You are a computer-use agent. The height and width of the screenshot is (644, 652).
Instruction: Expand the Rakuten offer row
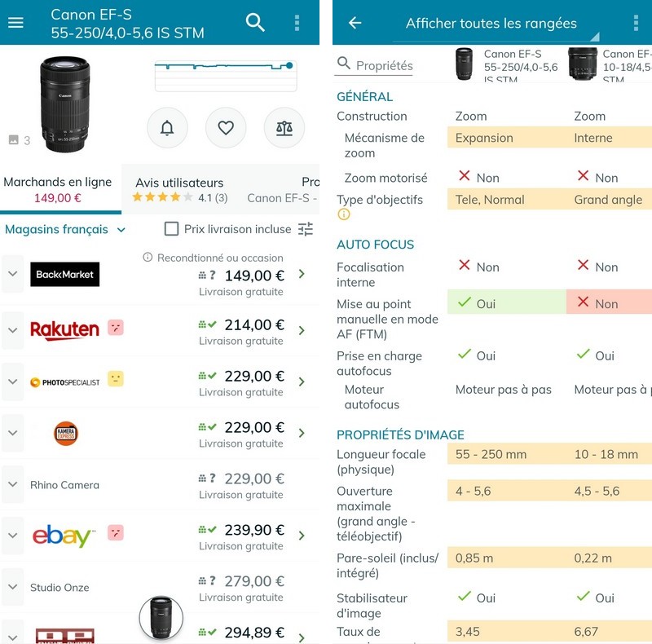[13, 331]
